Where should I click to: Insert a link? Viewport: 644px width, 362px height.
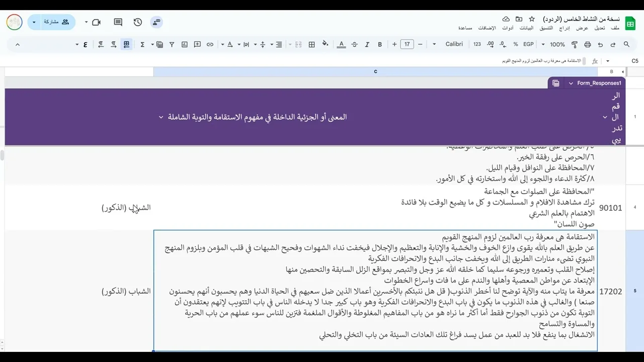pyautogui.click(x=210, y=44)
